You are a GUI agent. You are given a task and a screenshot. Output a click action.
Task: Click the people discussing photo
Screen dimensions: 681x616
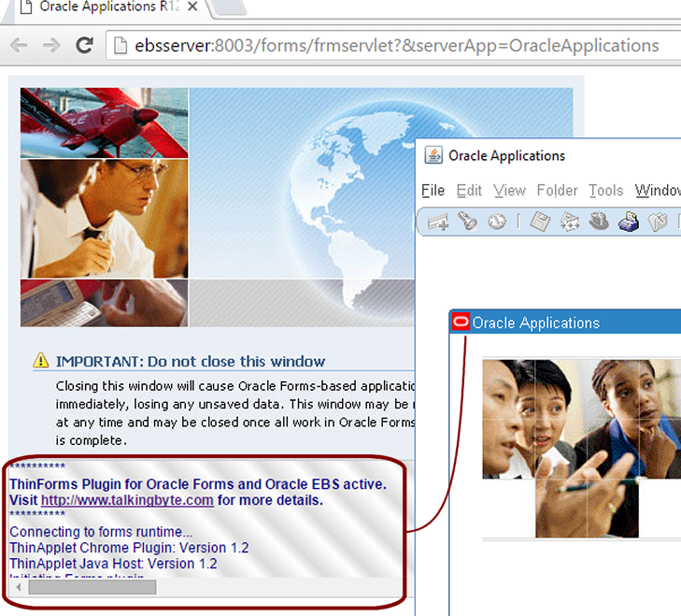(582, 448)
